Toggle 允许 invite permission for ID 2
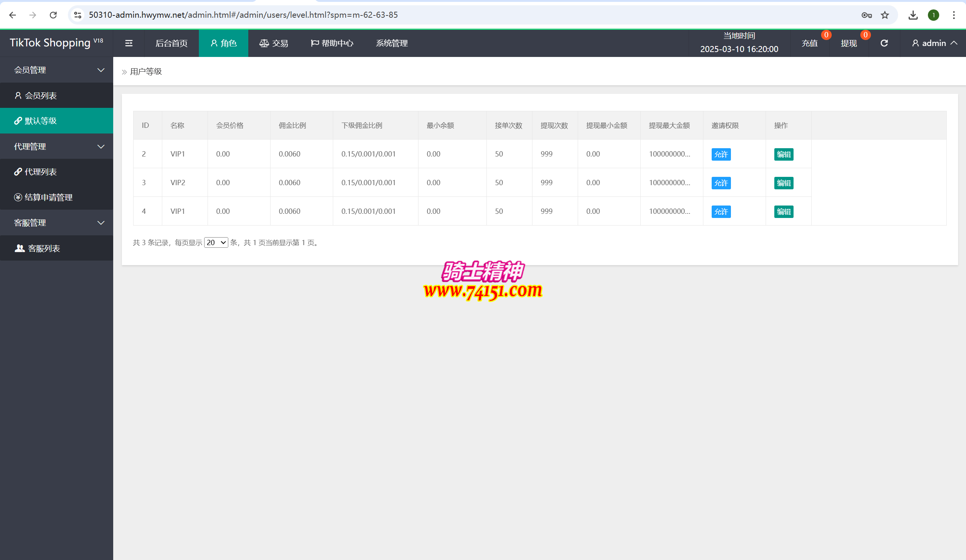This screenshot has height=560, width=966. [721, 154]
